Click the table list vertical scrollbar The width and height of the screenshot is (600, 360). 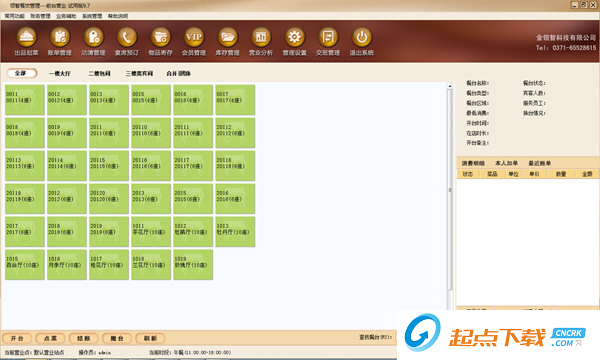[x=450, y=189]
